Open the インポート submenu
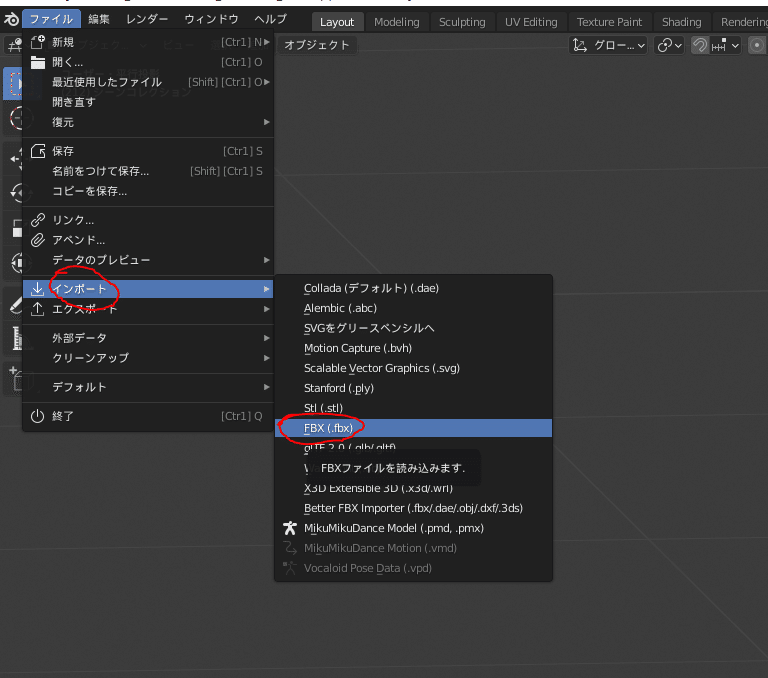This screenshot has height=678, width=768. pos(148,289)
